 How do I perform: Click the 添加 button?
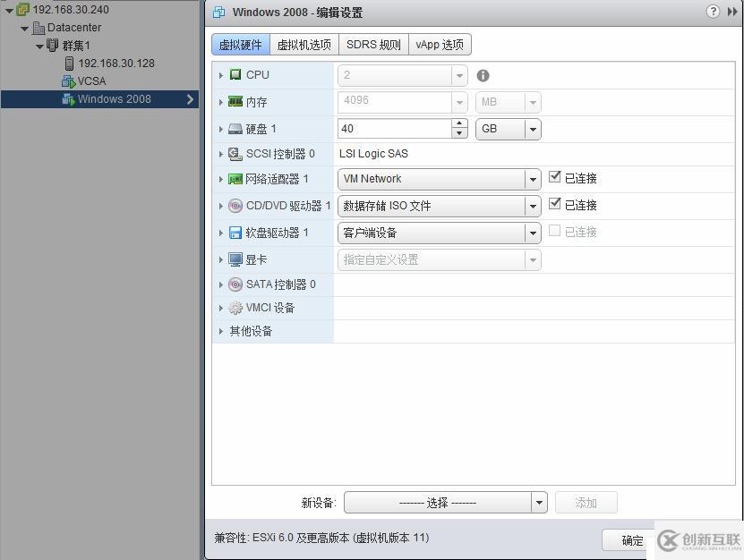pos(586,502)
